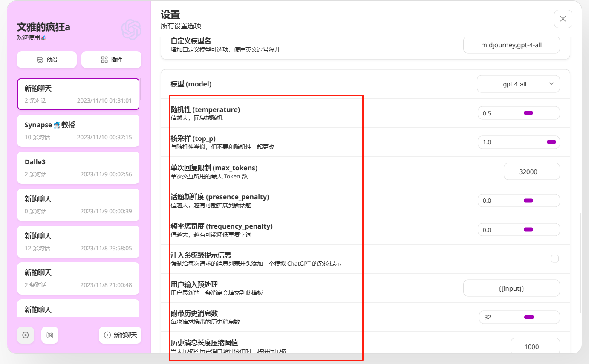Switch to the Dalle3 chat session
Screen dimensions: 589x364
click(x=78, y=167)
